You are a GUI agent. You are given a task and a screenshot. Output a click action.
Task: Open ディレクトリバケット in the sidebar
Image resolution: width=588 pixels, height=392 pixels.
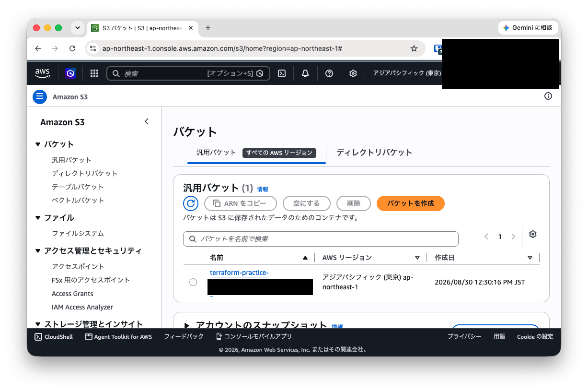click(85, 174)
